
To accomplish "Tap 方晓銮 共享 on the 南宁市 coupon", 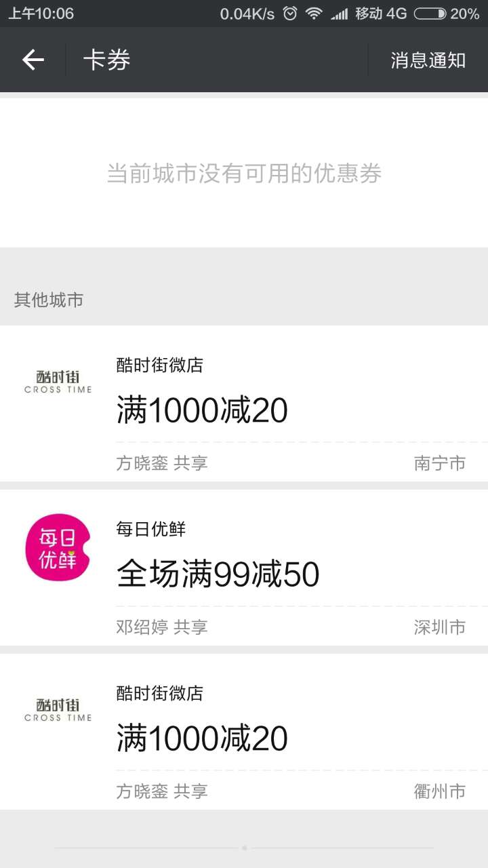I will [162, 463].
